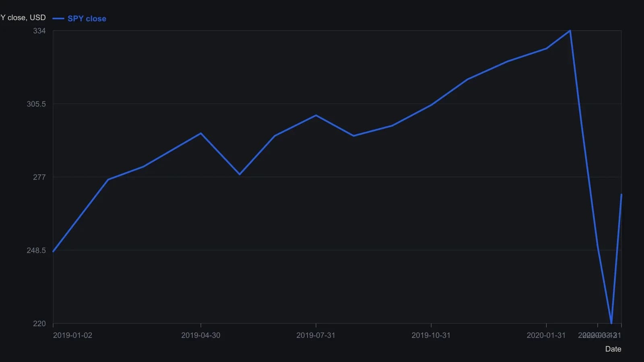The image size is (644, 362).
Task: Click the 2019-07-31 date tick label
Action: tap(316, 335)
